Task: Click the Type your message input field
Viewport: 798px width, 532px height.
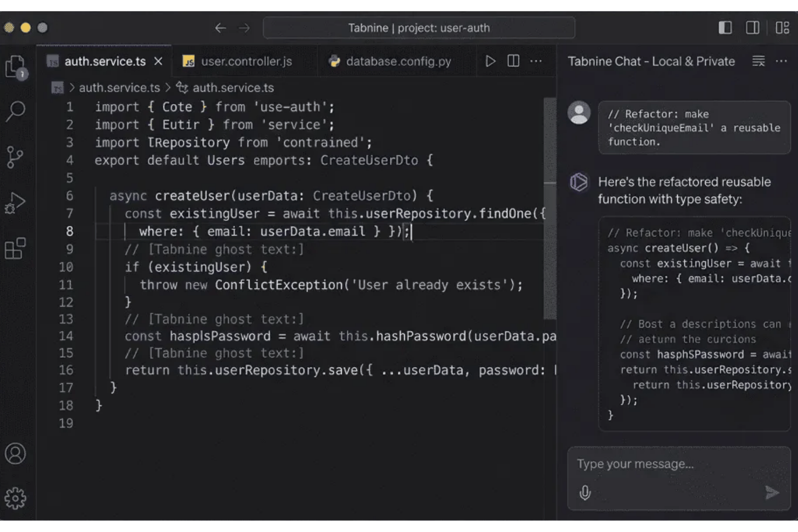Action: tap(678, 464)
